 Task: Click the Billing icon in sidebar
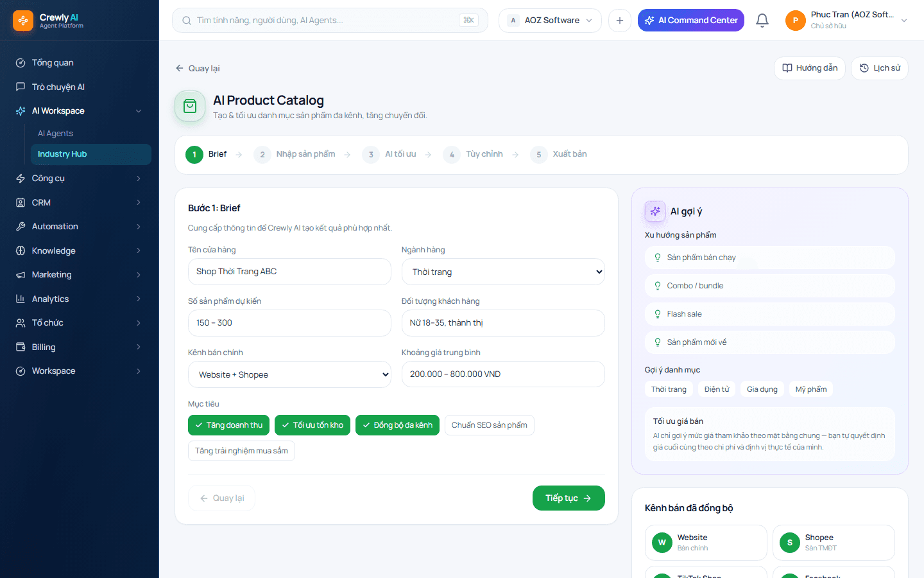coord(21,347)
